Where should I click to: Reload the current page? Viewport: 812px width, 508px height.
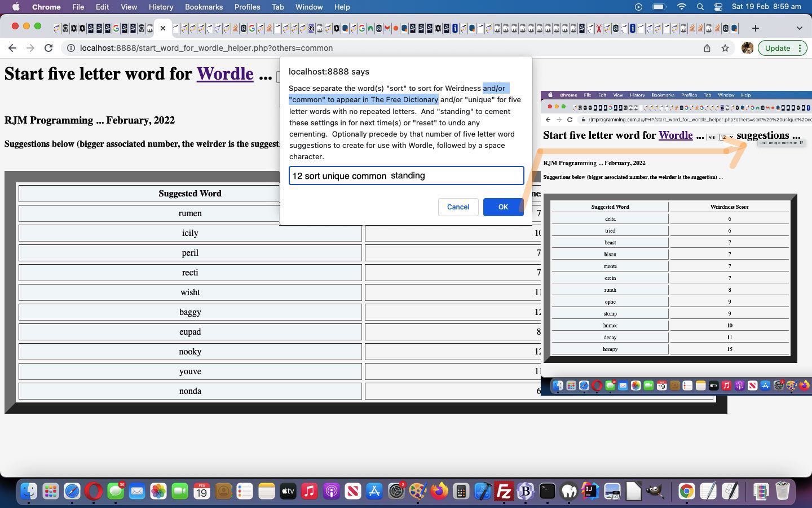[48, 48]
